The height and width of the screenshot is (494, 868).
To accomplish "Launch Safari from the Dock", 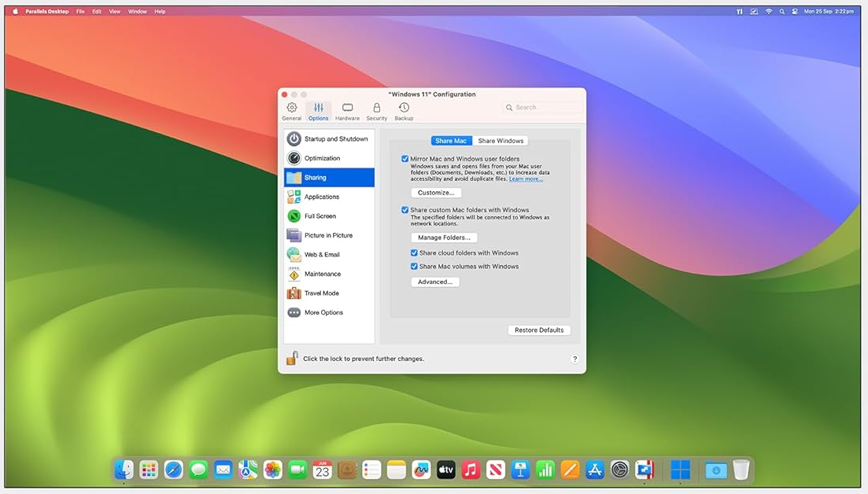I will (x=173, y=470).
